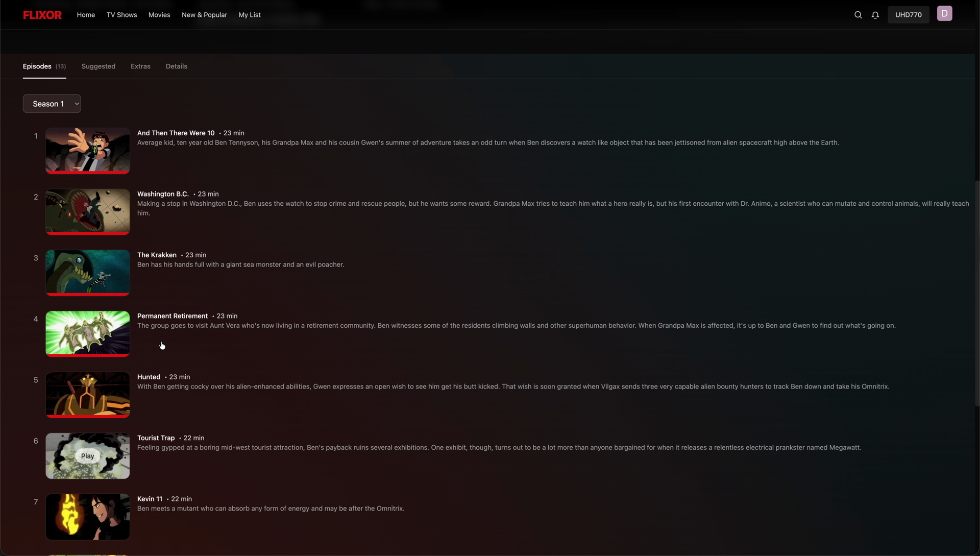Click the Hunted episode title
The height and width of the screenshot is (556, 980).
tap(149, 377)
